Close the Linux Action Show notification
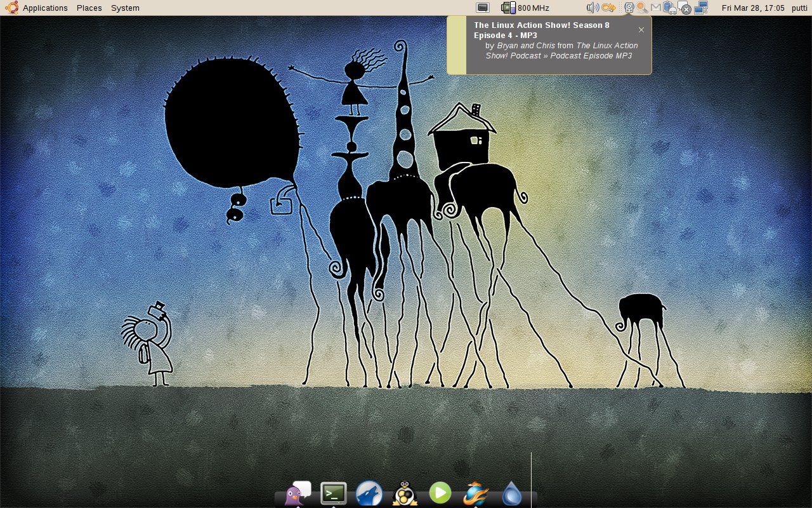This screenshot has height=508, width=812. tap(641, 30)
